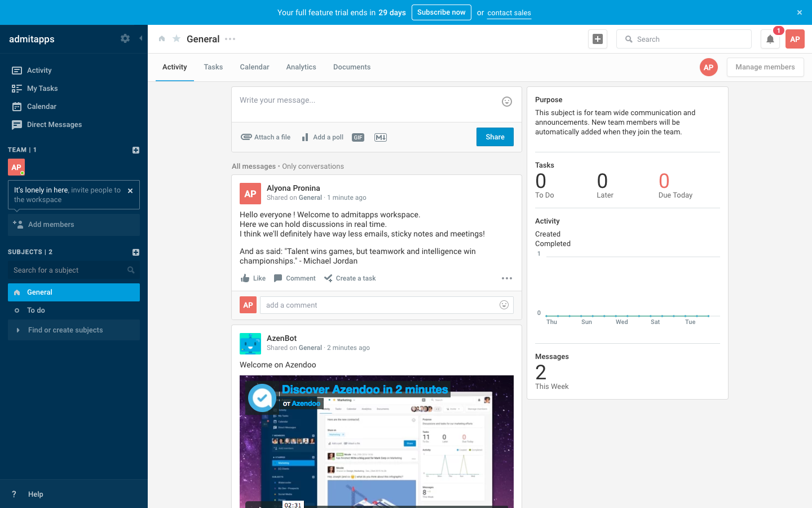This screenshot has height=508, width=812.
Task: Create a new subject with plus icon
Action: point(136,252)
